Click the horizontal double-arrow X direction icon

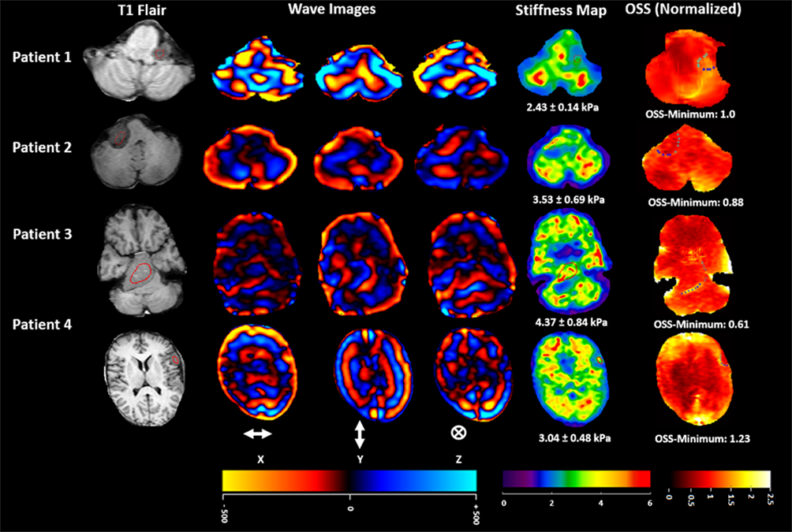[x=257, y=433]
